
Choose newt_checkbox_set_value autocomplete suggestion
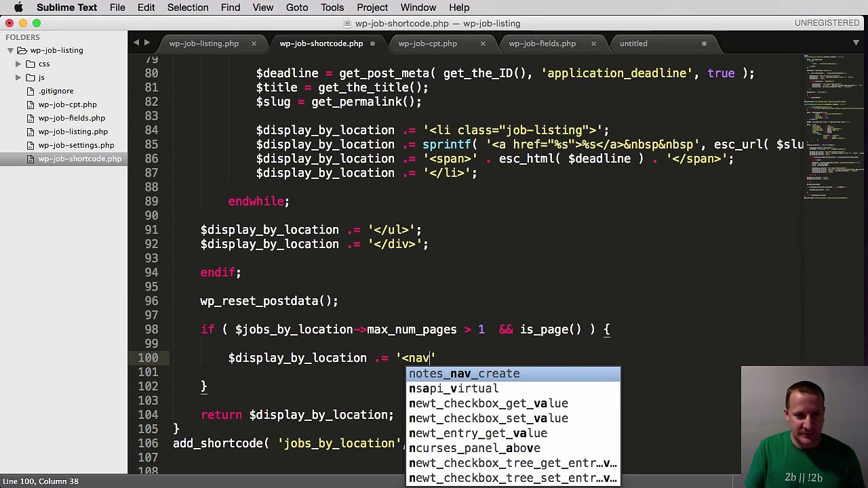tap(513, 418)
